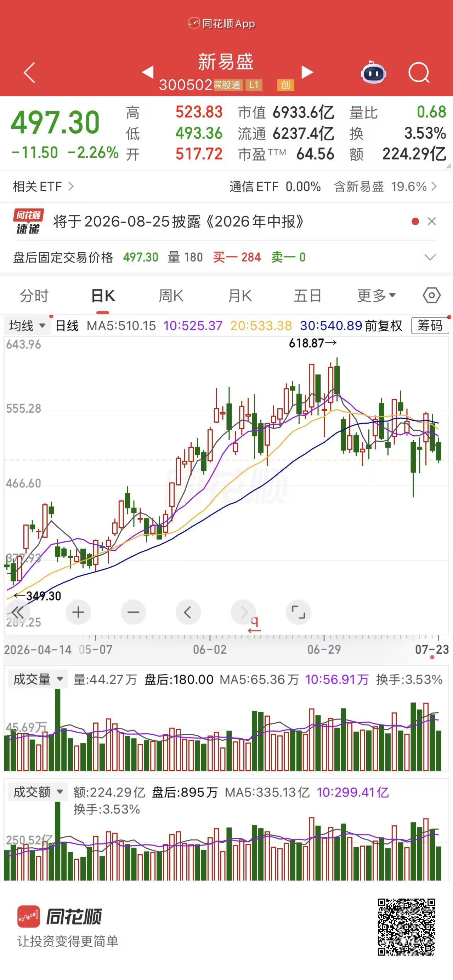Screen dimensions: 453x980
Task: Tap the 市值 6933.6亿 value
Action: point(304,112)
